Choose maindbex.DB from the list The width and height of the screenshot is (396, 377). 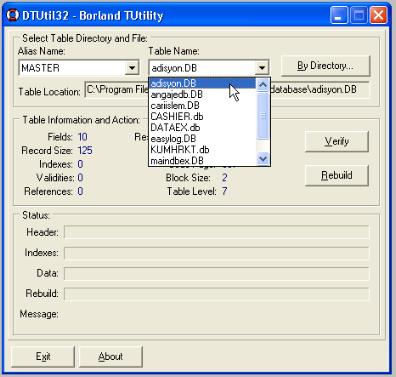pyautogui.click(x=203, y=160)
